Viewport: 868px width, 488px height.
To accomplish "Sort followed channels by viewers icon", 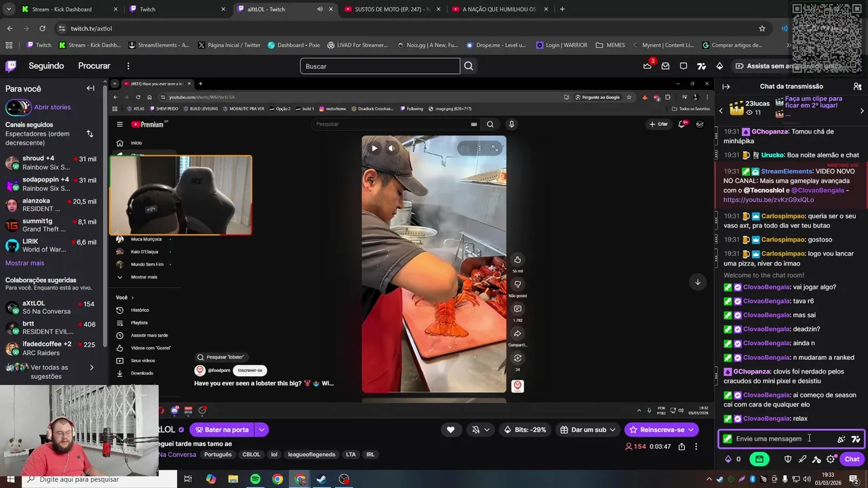I will point(90,134).
